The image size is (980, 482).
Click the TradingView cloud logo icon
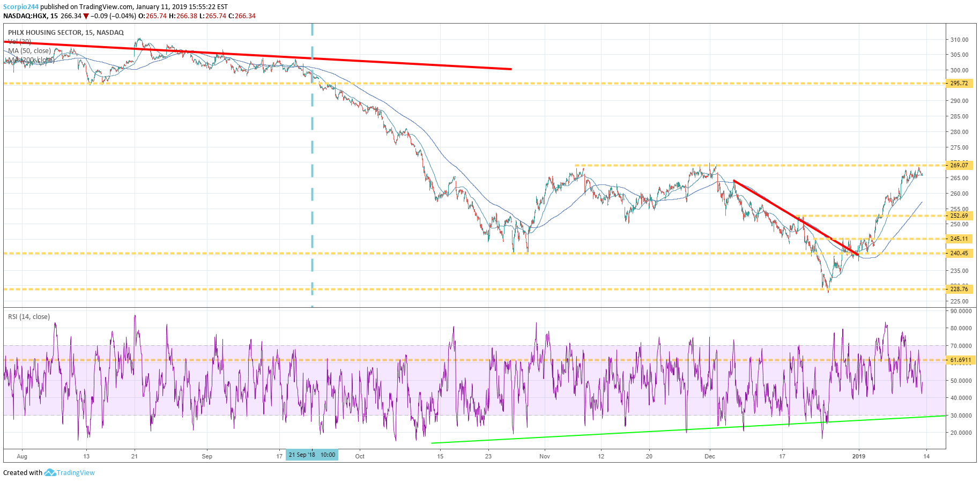pos(50,472)
